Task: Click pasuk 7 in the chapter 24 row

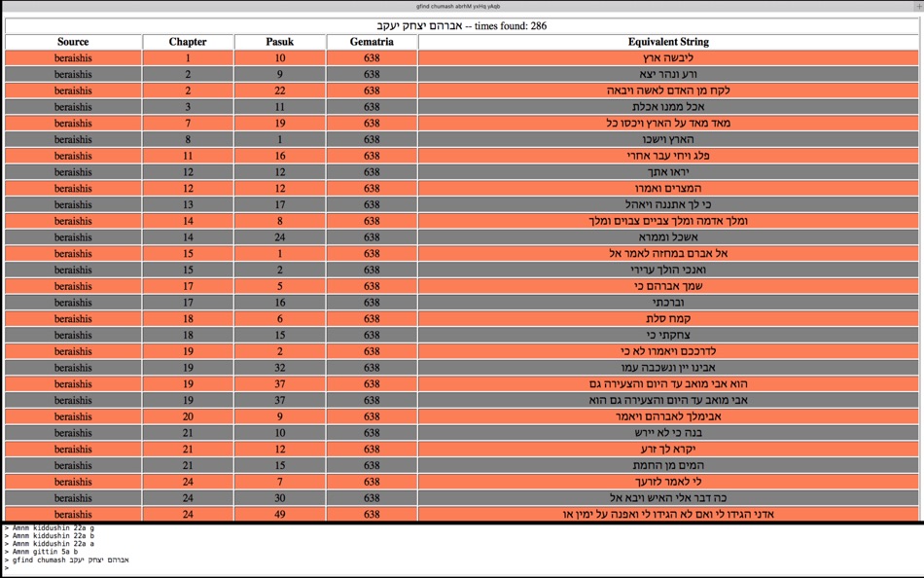Action: pyautogui.click(x=279, y=482)
